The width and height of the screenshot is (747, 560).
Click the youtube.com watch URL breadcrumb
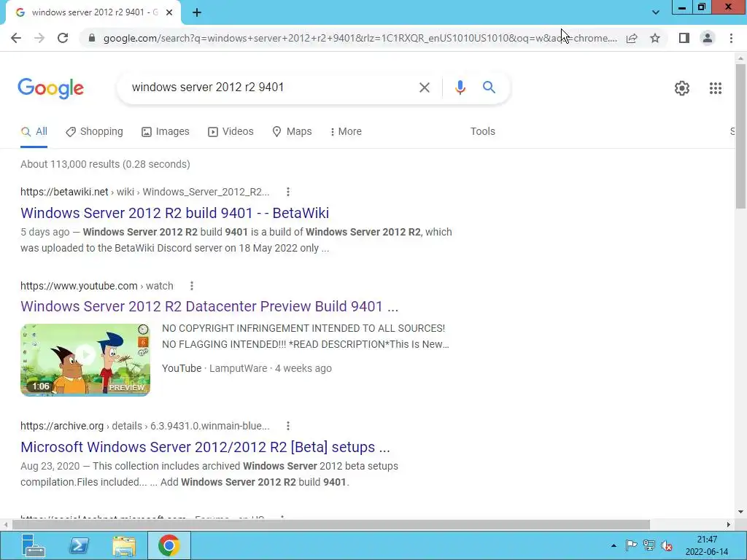pos(97,286)
